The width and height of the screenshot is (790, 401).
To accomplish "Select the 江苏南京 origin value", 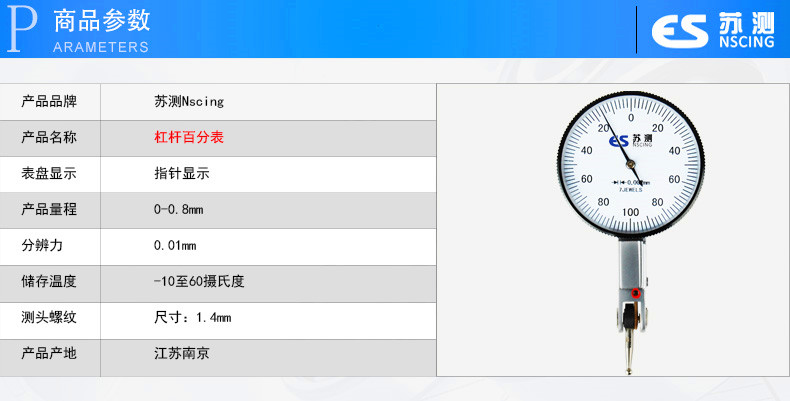I will pyautogui.click(x=182, y=353).
